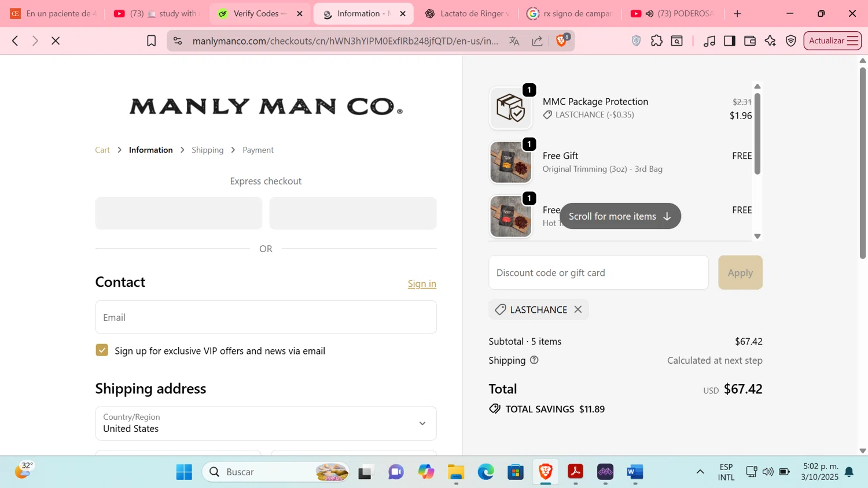The image size is (868, 488).
Task: Click Scroll for more items button
Action: pos(620,216)
